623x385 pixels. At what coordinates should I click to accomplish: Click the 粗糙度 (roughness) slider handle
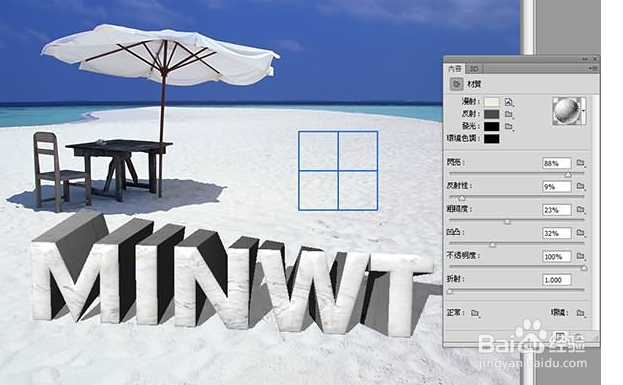[507, 221]
